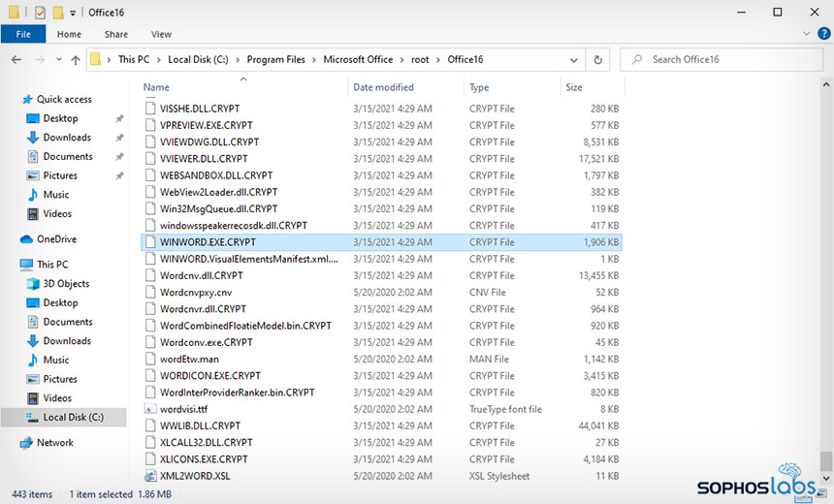Click the Search Office16 input field
This screenshot has width=834, height=504.
click(722, 59)
